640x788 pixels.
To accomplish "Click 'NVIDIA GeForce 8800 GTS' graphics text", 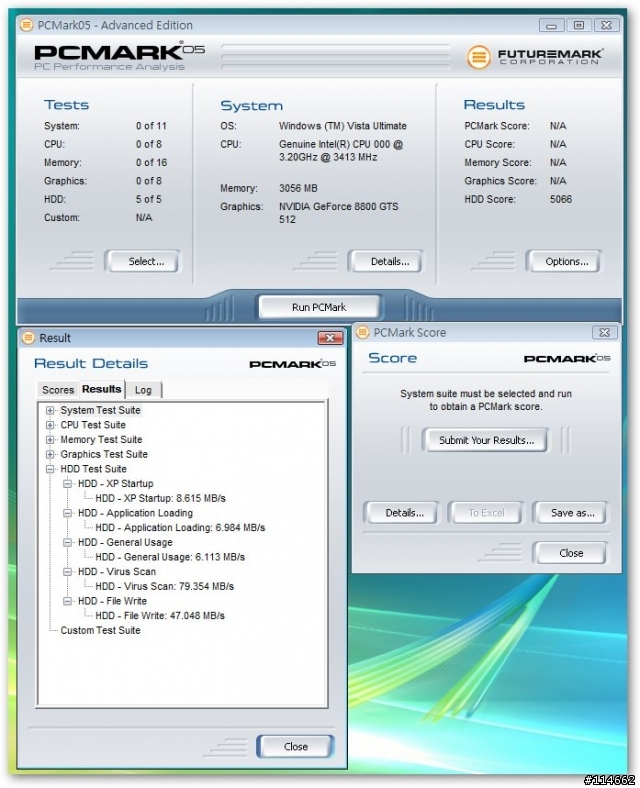I will [x=339, y=207].
